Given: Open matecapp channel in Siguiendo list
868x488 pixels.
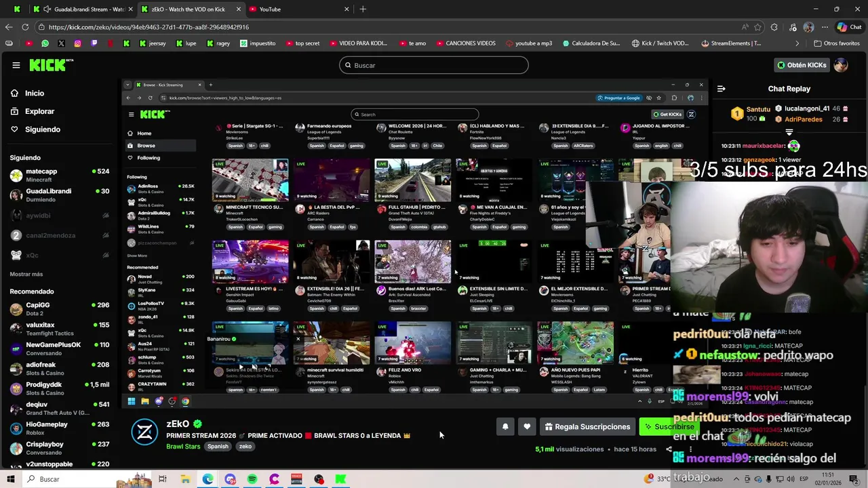Looking at the screenshot, I should [59, 176].
